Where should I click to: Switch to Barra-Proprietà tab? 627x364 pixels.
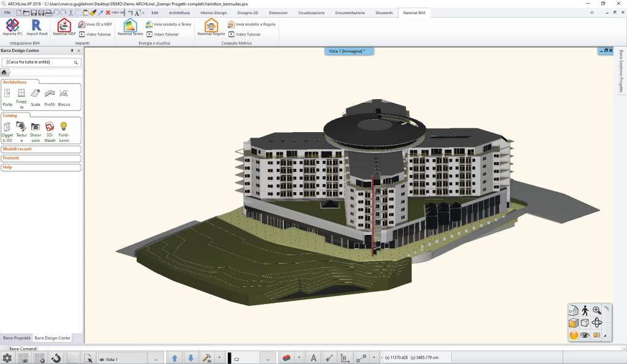[x=17, y=338]
